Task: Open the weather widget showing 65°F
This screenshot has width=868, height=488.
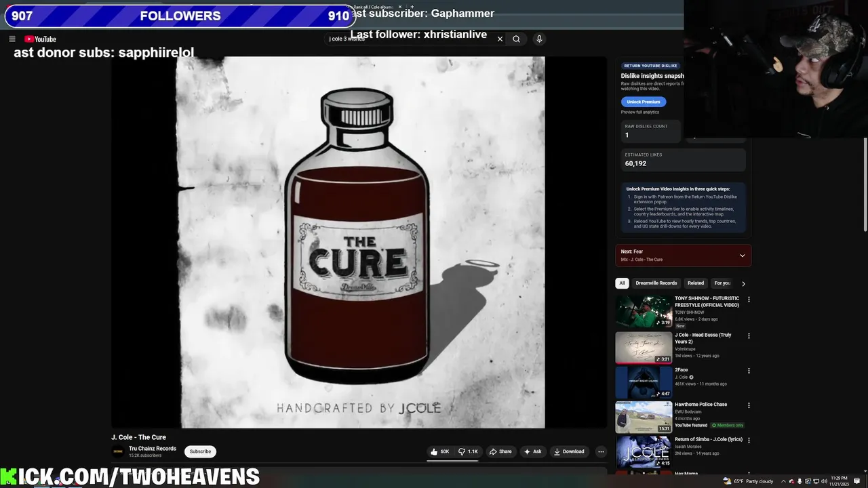Action: click(747, 481)
